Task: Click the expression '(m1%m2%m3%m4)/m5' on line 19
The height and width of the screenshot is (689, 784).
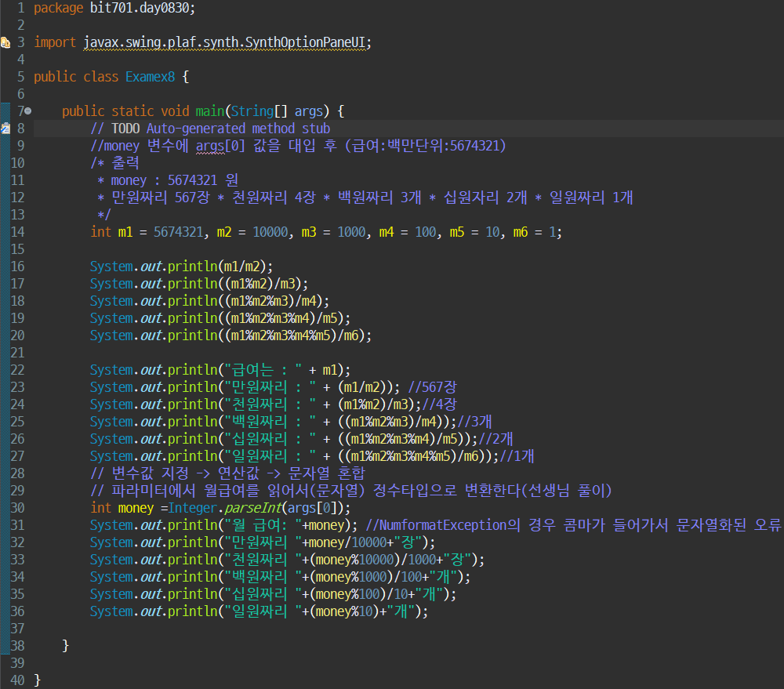Action: [x=281, y=318]
